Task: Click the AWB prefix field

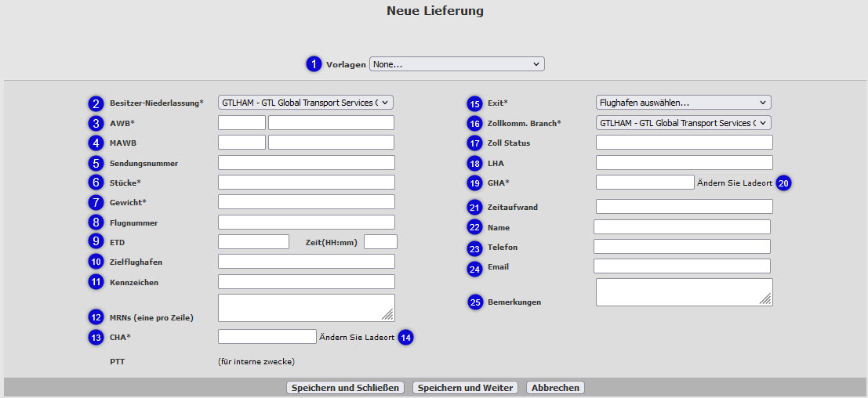Action: pyautogui.click(x=242, y=123)
